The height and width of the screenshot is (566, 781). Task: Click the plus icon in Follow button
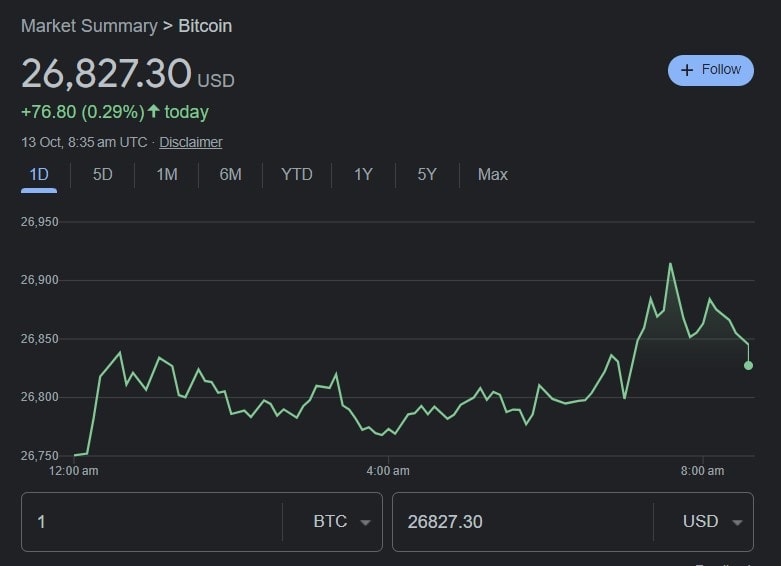pos(687,70)
